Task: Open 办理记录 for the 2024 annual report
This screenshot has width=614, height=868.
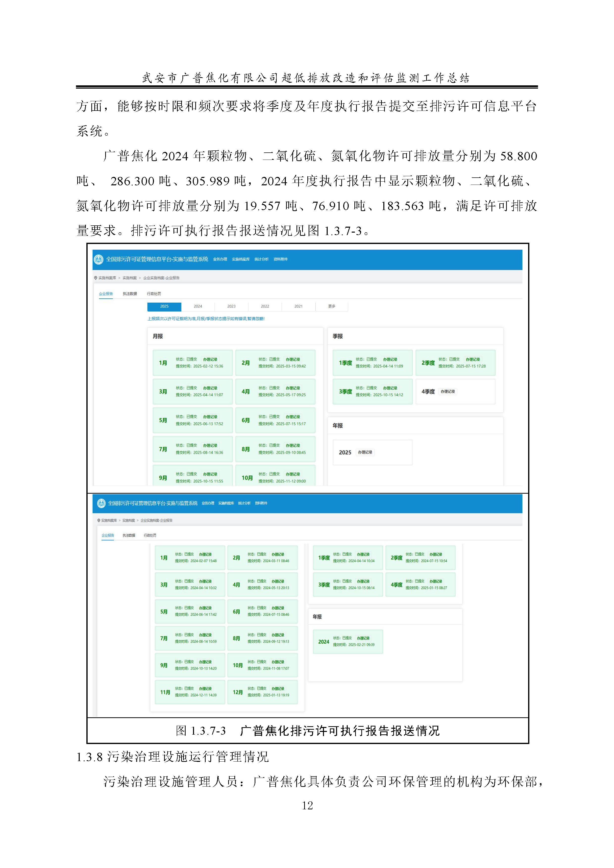Action: coord(363,638)
